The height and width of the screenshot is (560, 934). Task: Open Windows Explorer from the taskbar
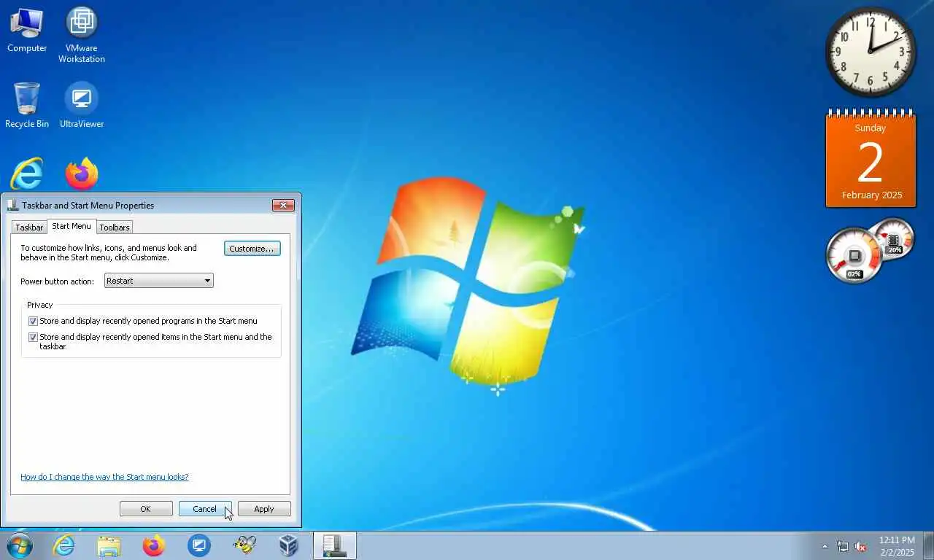(x=109, y=545)
